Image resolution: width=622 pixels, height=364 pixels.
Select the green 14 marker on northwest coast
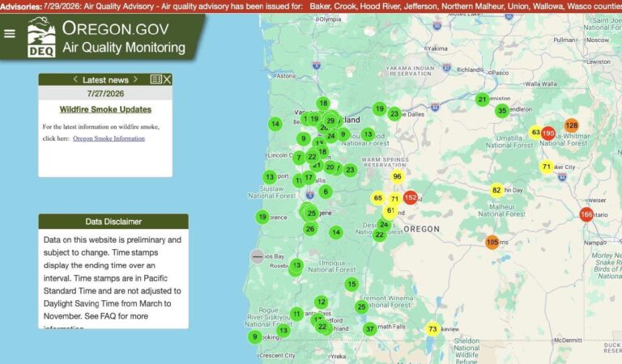[275, 124]
